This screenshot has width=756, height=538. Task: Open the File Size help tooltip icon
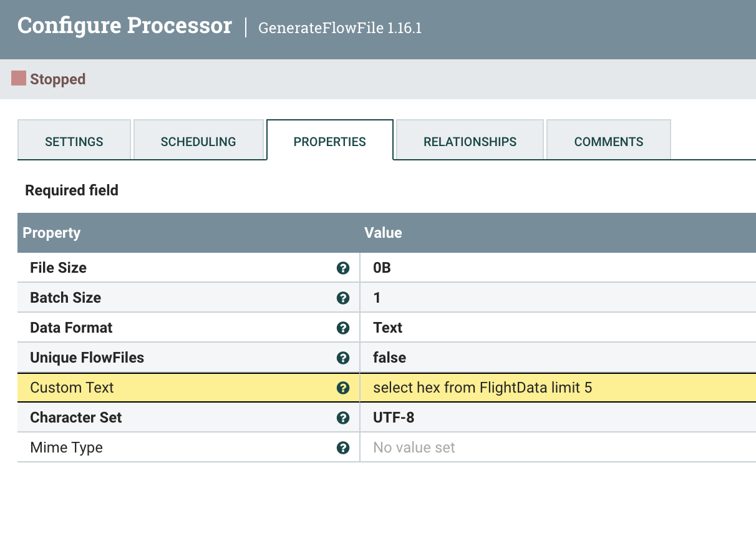pyautogui.click(x=343, y=268)
